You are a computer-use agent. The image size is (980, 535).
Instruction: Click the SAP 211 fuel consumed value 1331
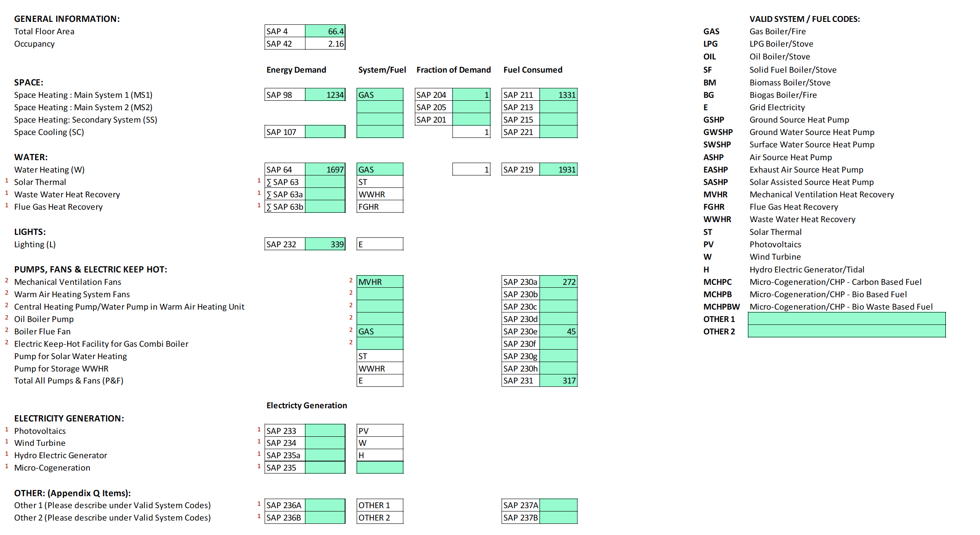pos(558,95)
